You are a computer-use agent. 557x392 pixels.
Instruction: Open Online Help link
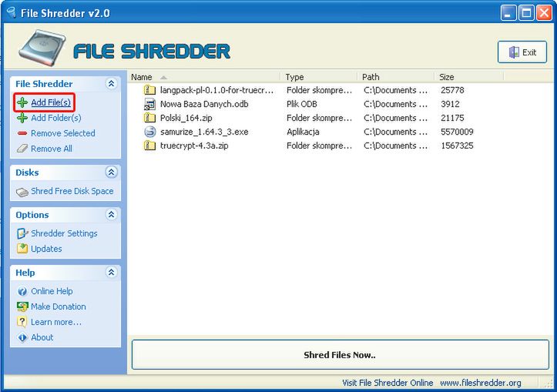pyautogui.click(x=52, y=291)
